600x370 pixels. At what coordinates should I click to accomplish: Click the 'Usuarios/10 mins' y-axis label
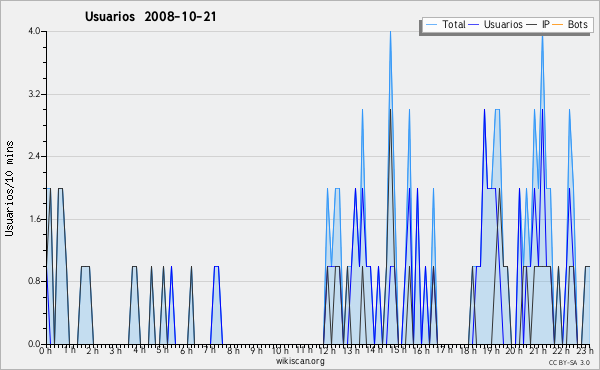[x=9, y=188]
